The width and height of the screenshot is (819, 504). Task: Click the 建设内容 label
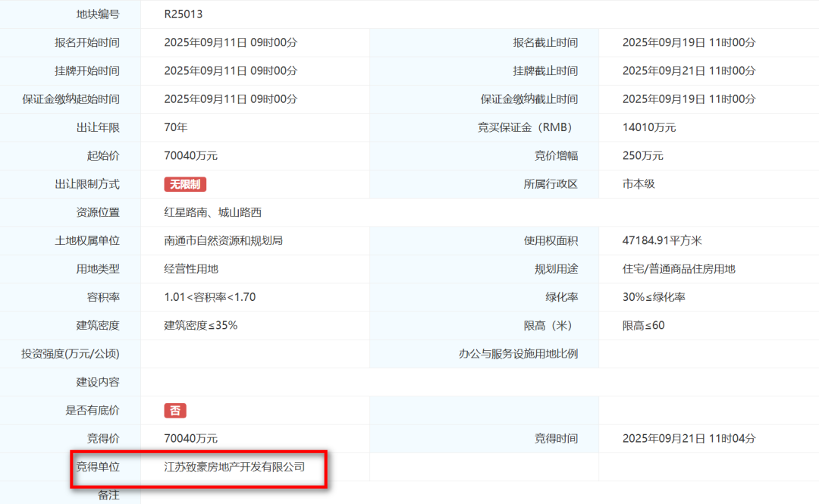(98, 382)
